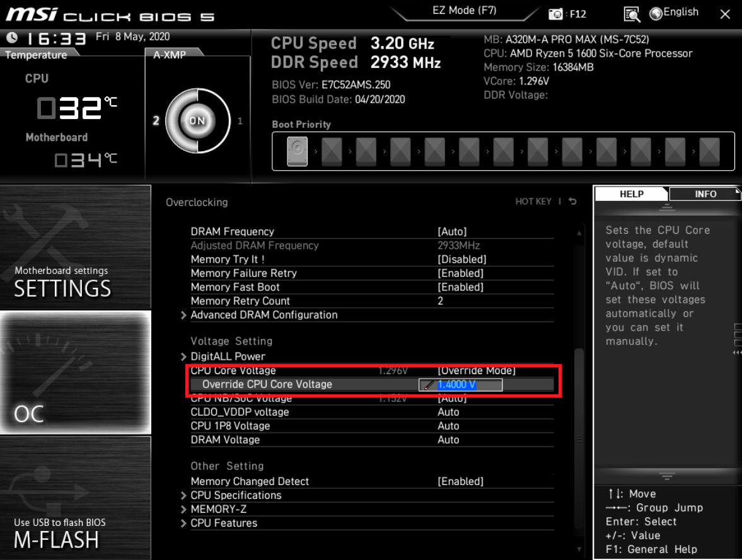The height and width of the screenshot is (560, 742).
Task: Change language via the English globe icon
Action: [674, 13]
